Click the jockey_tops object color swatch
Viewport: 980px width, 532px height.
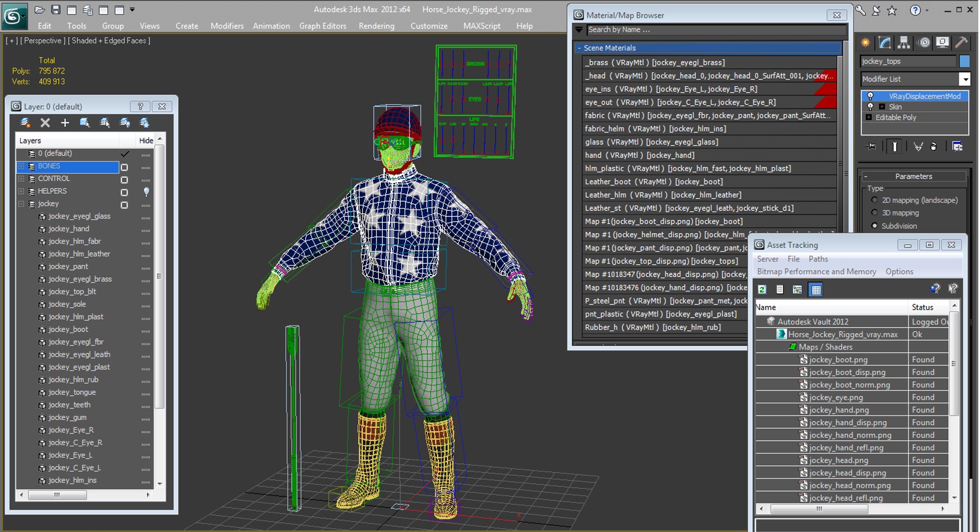point(964,61)
